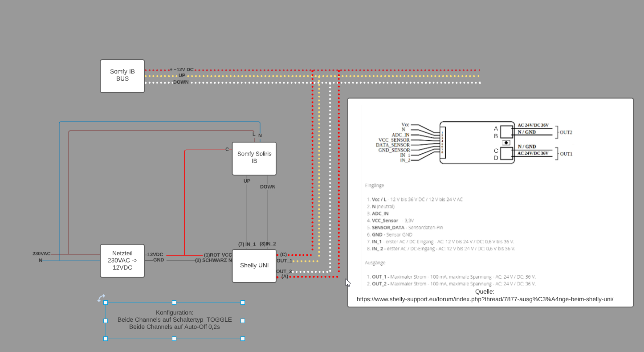
Task: Click the Konfiguration text inside the selected box
Action: click(x=175, y=320)
